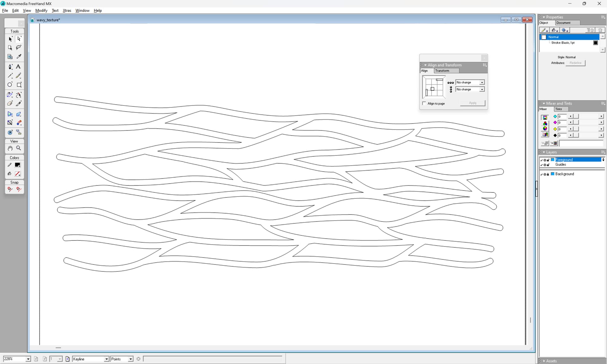This screenshot has height=364, width=607.
Task: Hide the Guides layer via checkmark
Action: click(541, 165)
